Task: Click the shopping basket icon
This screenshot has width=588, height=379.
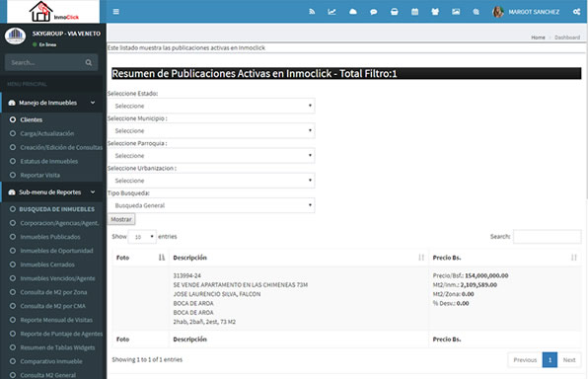Action: [394, 12]
